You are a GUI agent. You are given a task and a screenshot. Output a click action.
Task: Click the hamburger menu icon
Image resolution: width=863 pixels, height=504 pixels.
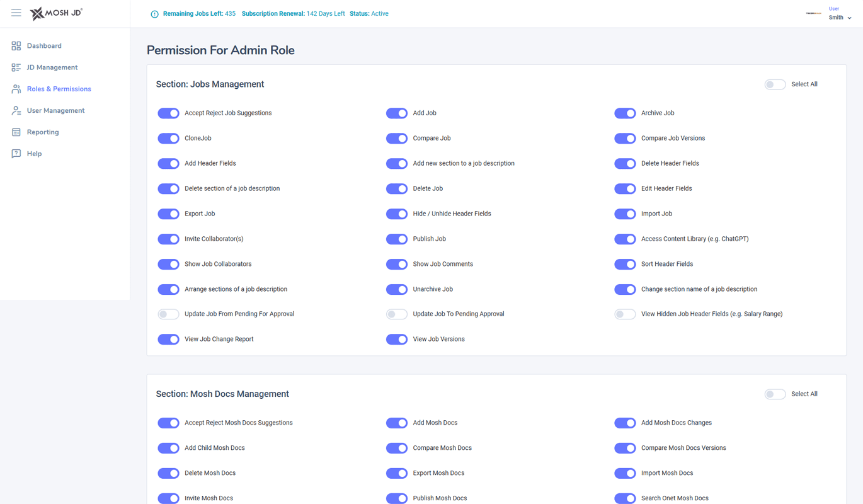click(x=16, y=12)
